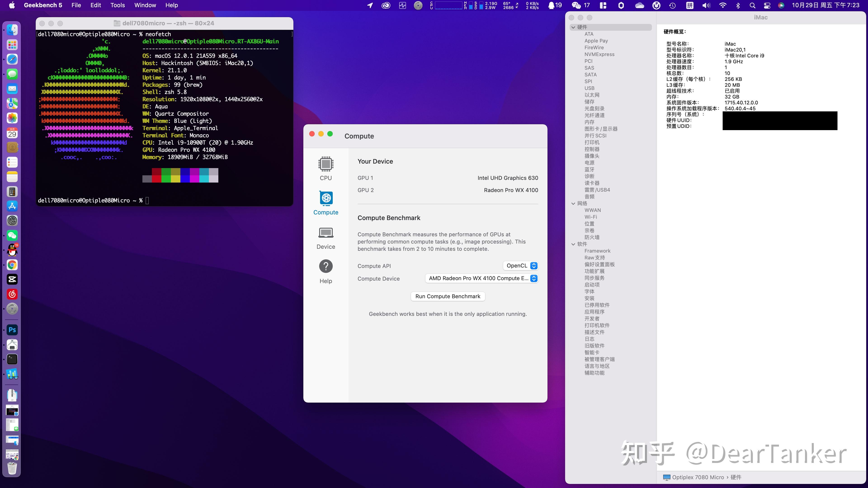Open Photoshop from the Dock

pyautogui.click(x=12, y=330)
